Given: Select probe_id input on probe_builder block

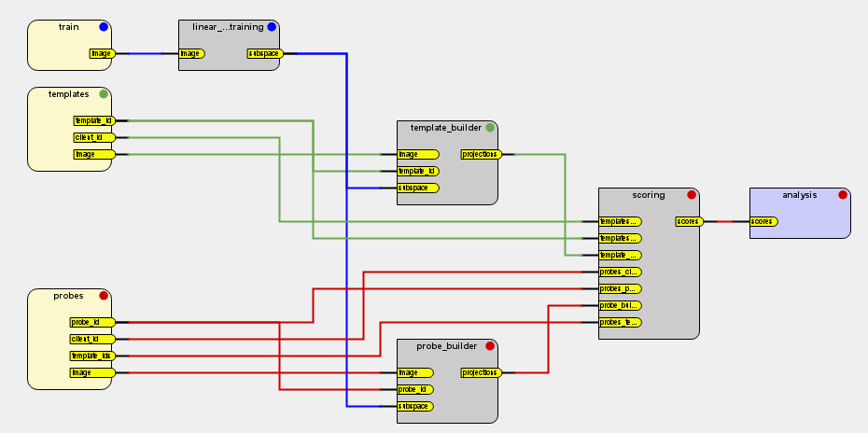Looking at the screenshot, I should [417, 389].
